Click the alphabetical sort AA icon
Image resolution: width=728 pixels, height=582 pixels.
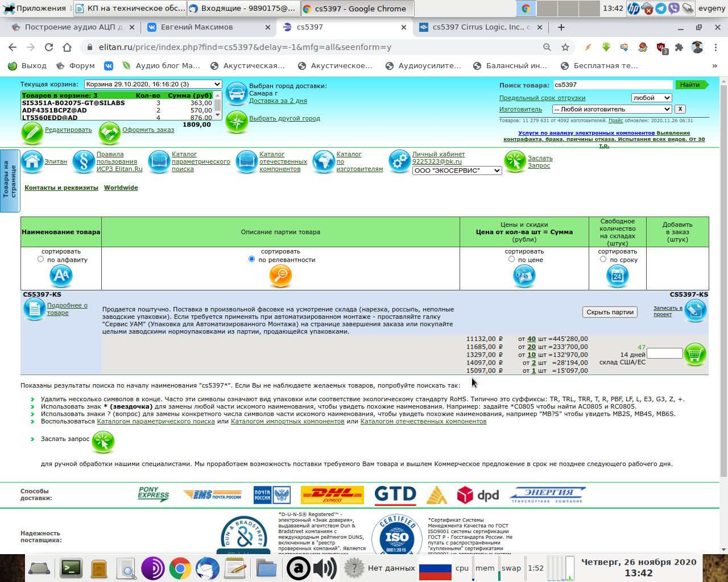(61, 276)
